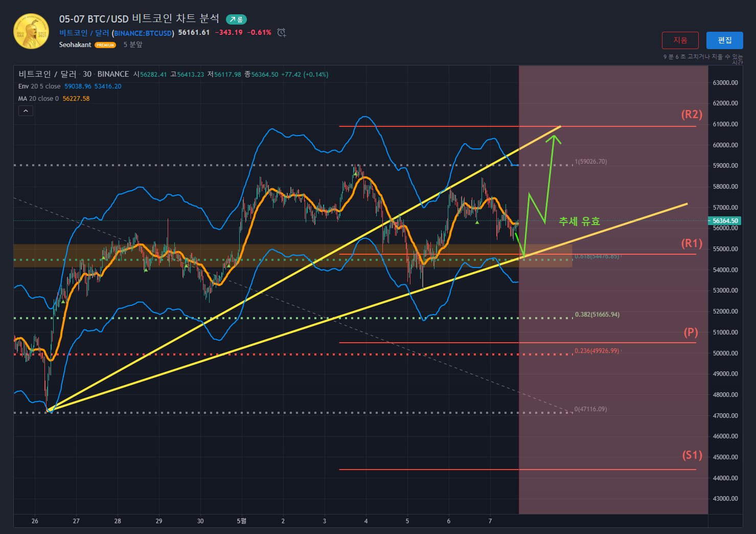
Task: Click the (R2) resistance line label
Action: [x=691, y=115]
